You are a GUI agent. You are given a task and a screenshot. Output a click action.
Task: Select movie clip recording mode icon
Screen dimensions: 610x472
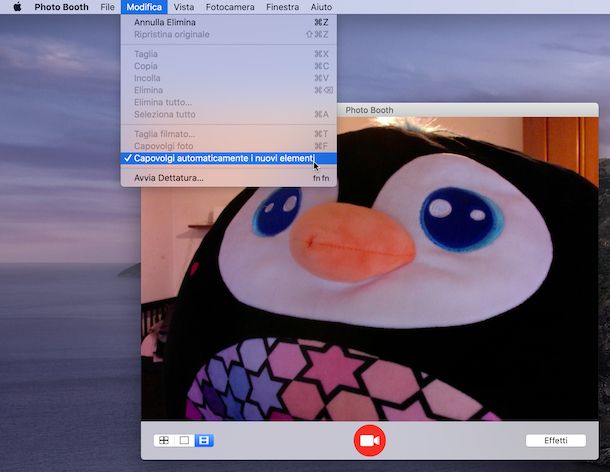coord(204,440)
